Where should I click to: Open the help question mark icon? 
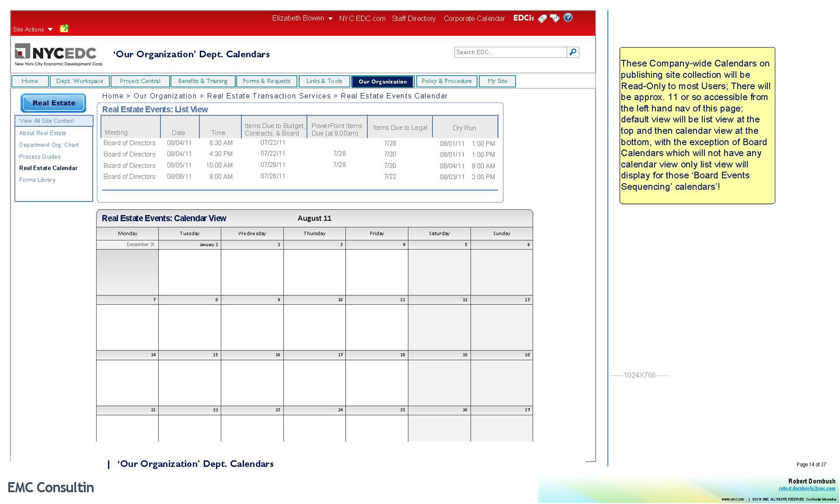[568, 17]
